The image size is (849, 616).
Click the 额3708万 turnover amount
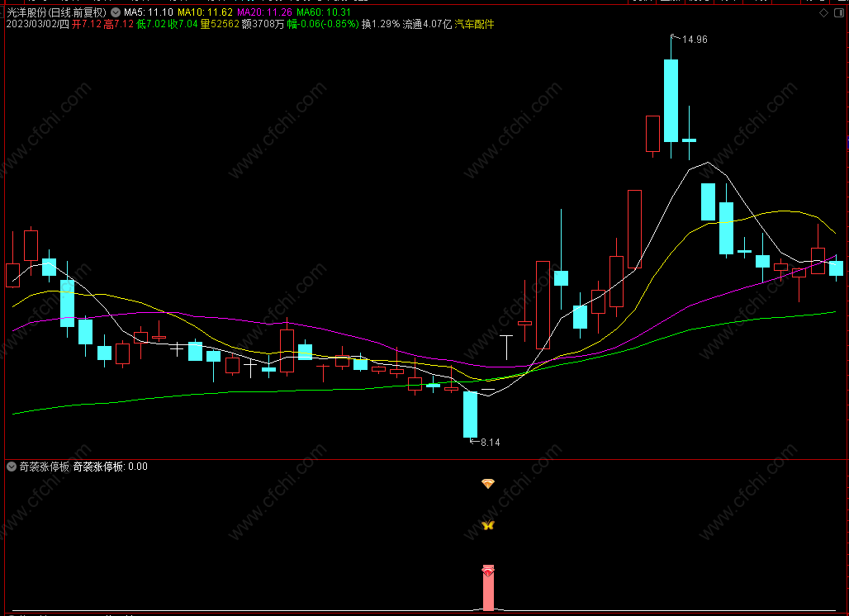coord(263,24)
